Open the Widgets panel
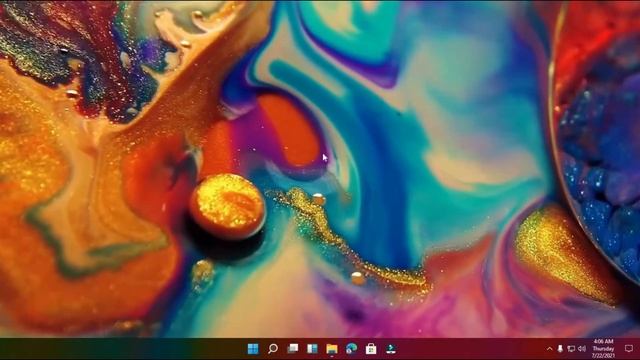This screenshot has height=360, width=640. [312, 349]
